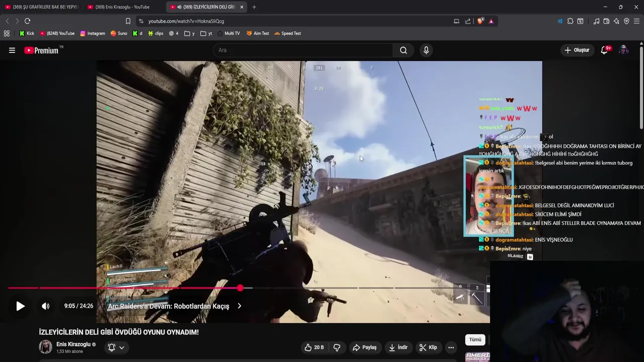644x362 pixels.
Task: Open more actions three-dot menu
Action: click(x=451, y=347)
